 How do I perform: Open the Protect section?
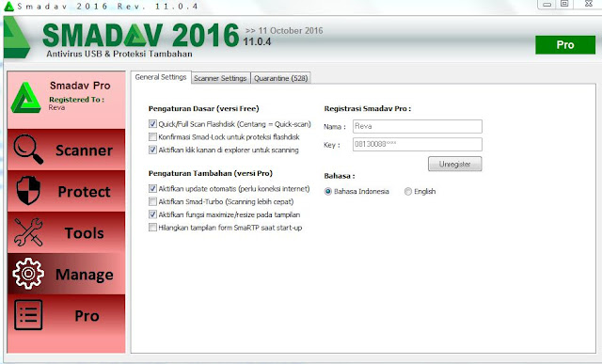66,191
